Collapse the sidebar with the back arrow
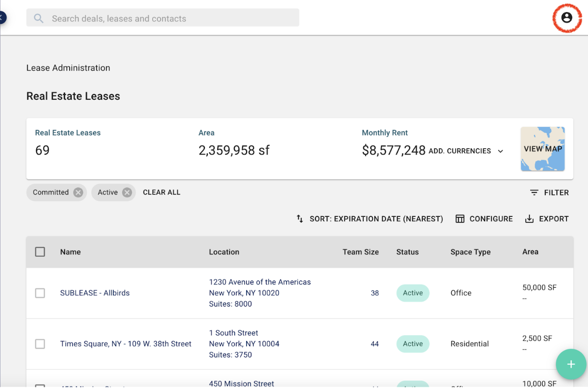The width and height of the screenshot is (588, 392). (x=2, y=18)
